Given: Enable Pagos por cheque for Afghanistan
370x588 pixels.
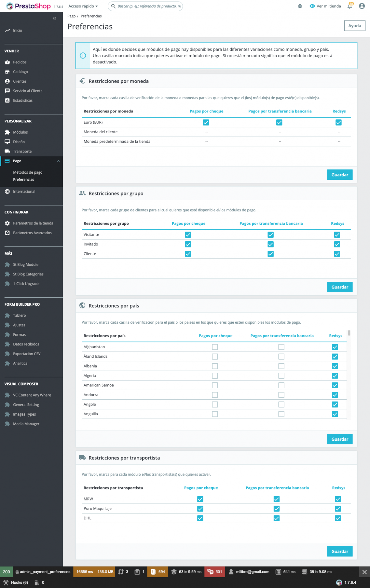Looking at the screenshot, I should [x=215, y=347].
